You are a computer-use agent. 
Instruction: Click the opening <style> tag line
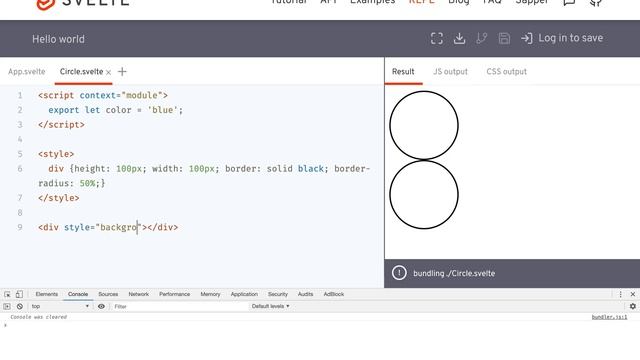tap(56, 154)
